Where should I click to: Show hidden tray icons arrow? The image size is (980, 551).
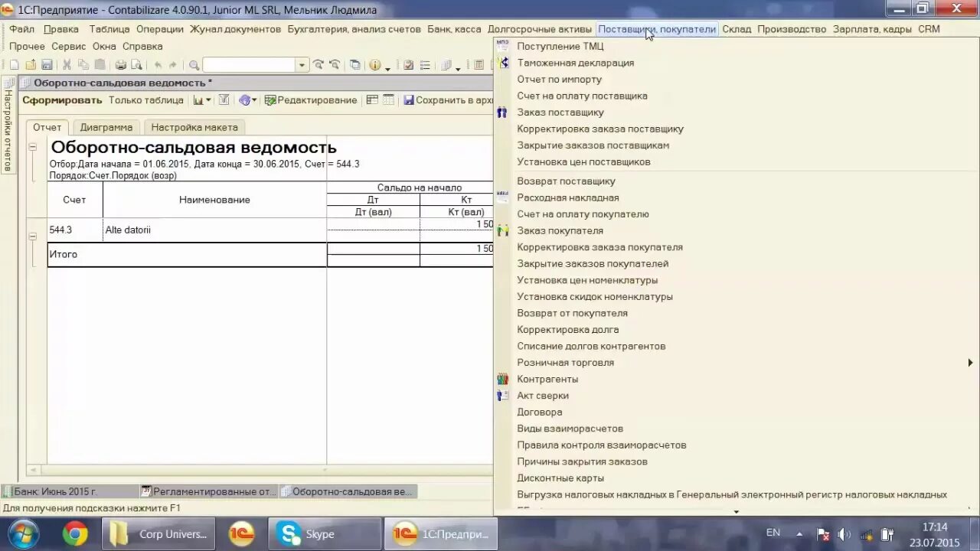point(799,534)
